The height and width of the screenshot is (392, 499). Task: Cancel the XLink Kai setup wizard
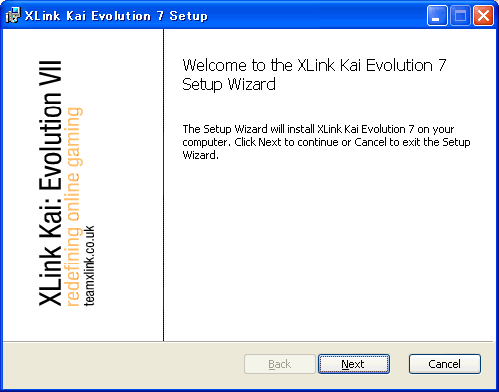click(x=445, y=364)
